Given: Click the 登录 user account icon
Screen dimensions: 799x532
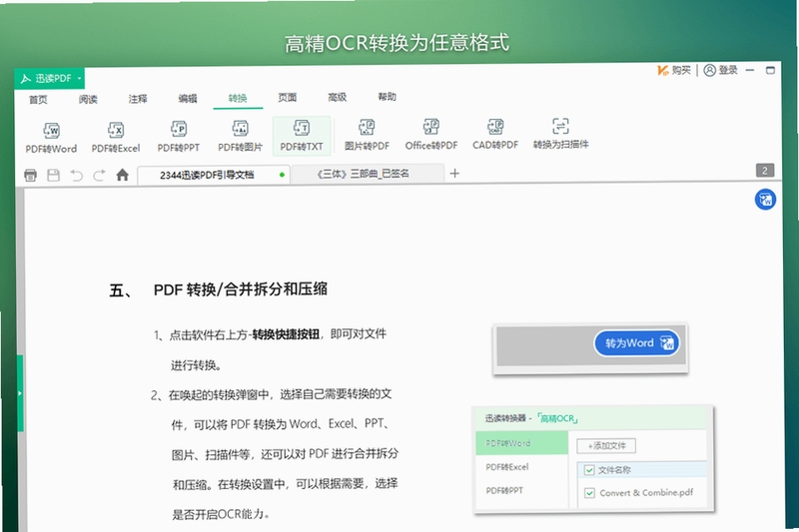Looking at the screenshot, I should coord(709,70).
